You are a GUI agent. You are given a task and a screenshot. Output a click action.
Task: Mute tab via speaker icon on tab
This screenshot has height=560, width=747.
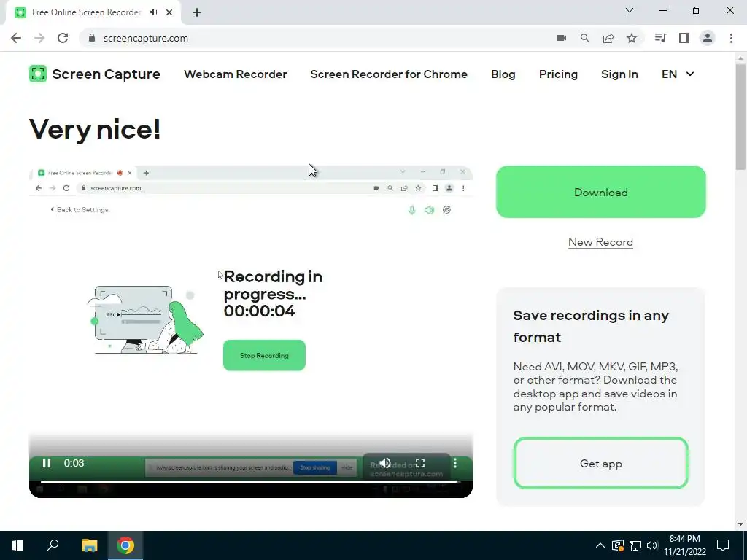(153, 12)
